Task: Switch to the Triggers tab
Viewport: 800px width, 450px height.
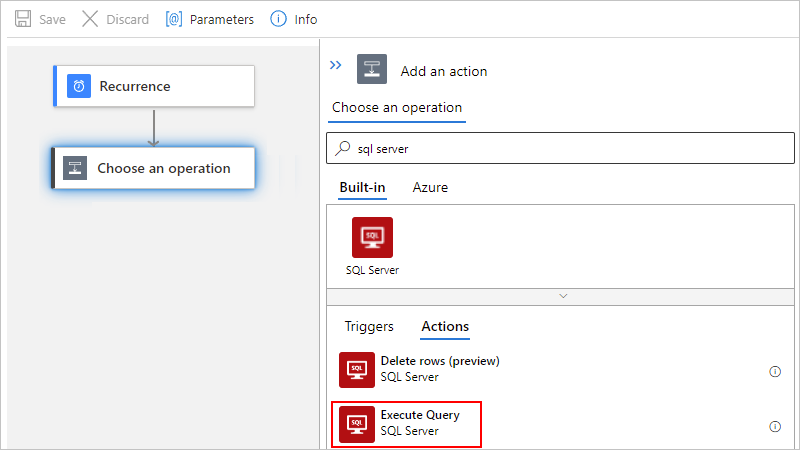Action: pyautogui.click(x=369, y=326)
